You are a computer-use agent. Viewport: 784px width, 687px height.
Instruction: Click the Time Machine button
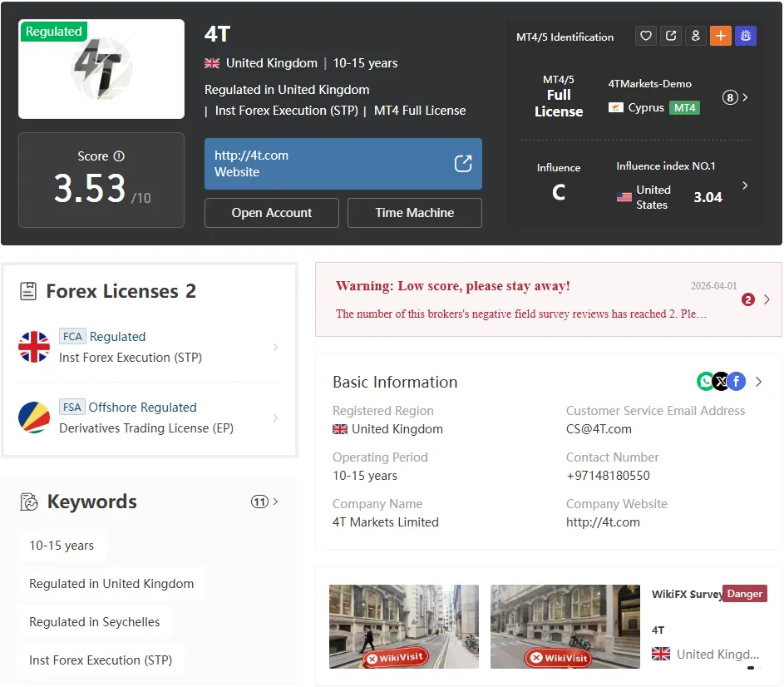click(x=415, y=213)
